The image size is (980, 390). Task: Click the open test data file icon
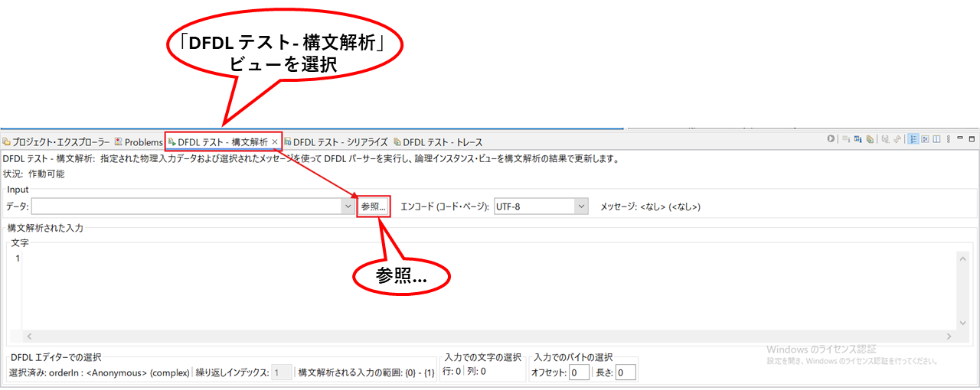coord(870,139)
